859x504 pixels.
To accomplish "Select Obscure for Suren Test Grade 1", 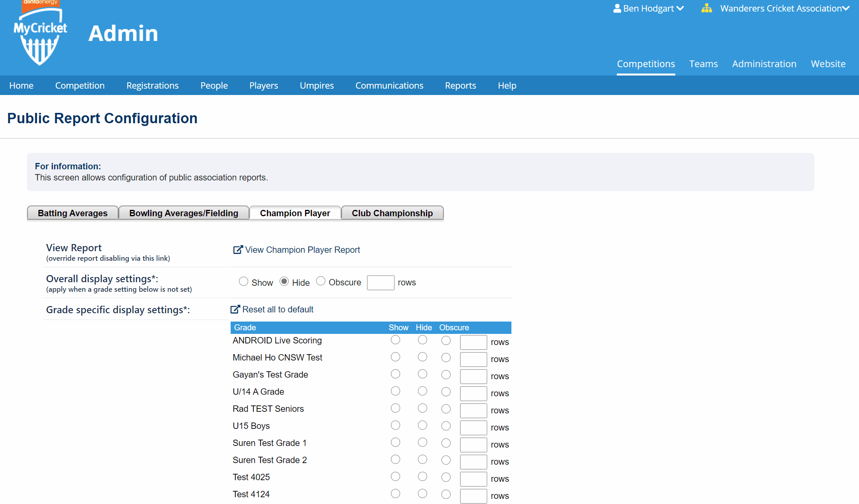I will point(446,443).
